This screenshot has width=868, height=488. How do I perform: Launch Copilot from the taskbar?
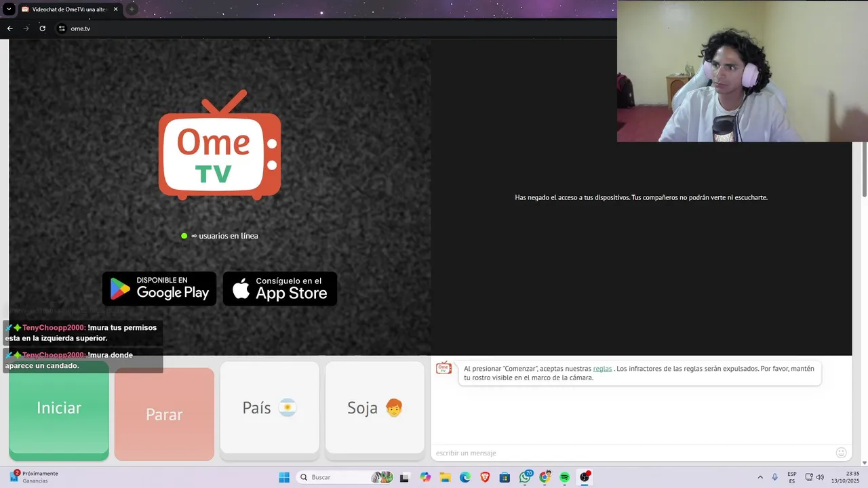pos(425,477)
